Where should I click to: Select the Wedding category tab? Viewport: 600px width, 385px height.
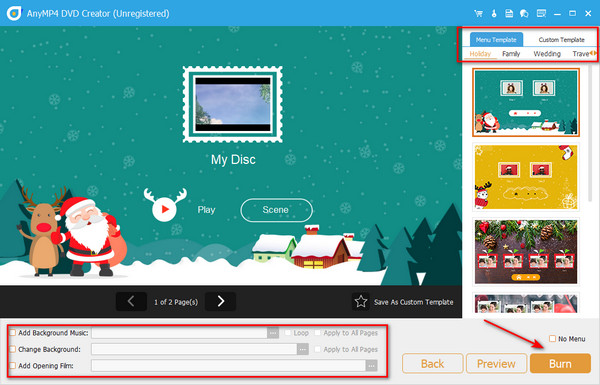(x=547, y=54)
